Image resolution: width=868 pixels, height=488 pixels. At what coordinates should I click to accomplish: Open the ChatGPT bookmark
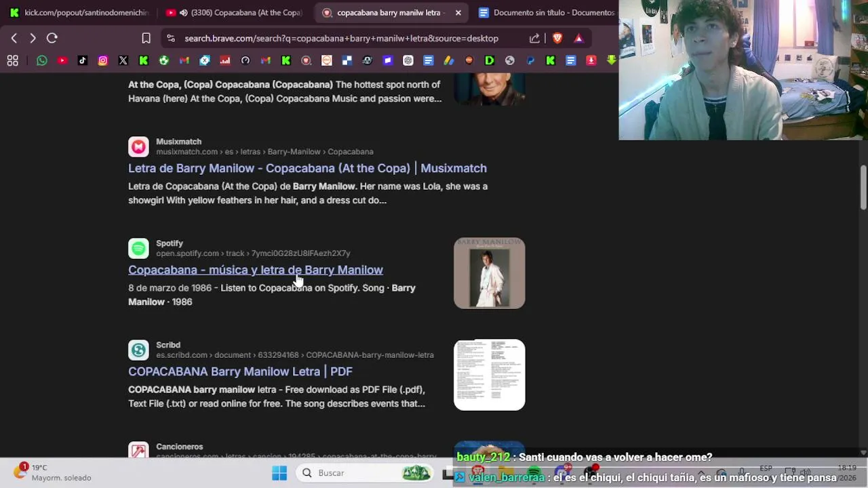(408, 60)
